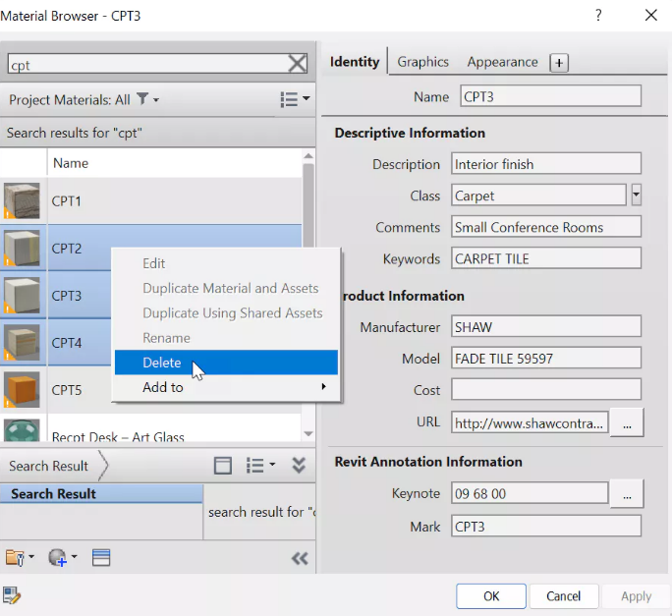Select the CPT1 material thumbnail
Viewport: 672px width, 616px height.
pos(22,200)
